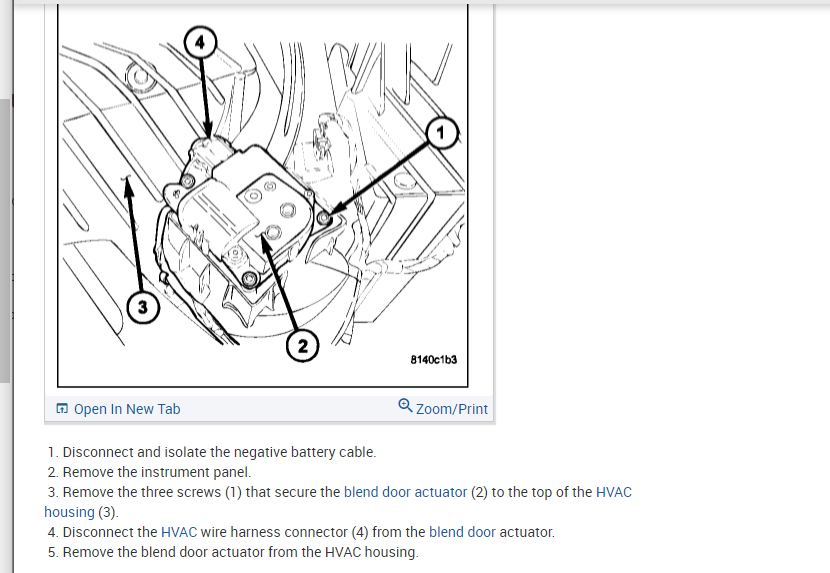Open the diagram in a new tab link
Image resolution: width=830 pixels, height=573 pixels.
point(127,409)
